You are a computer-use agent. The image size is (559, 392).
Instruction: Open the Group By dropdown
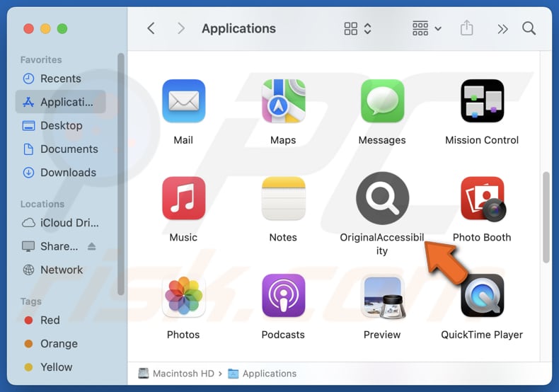click(427, 28)
